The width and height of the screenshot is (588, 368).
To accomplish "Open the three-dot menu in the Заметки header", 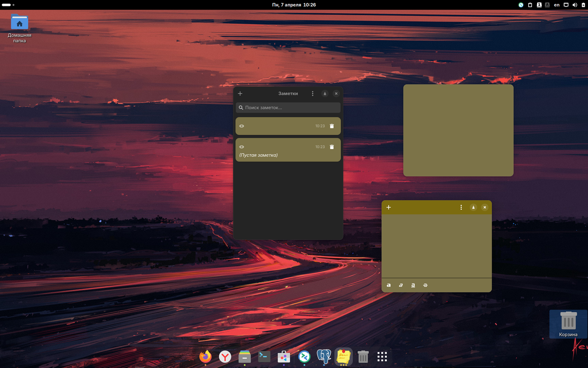I will click(313, 93).
